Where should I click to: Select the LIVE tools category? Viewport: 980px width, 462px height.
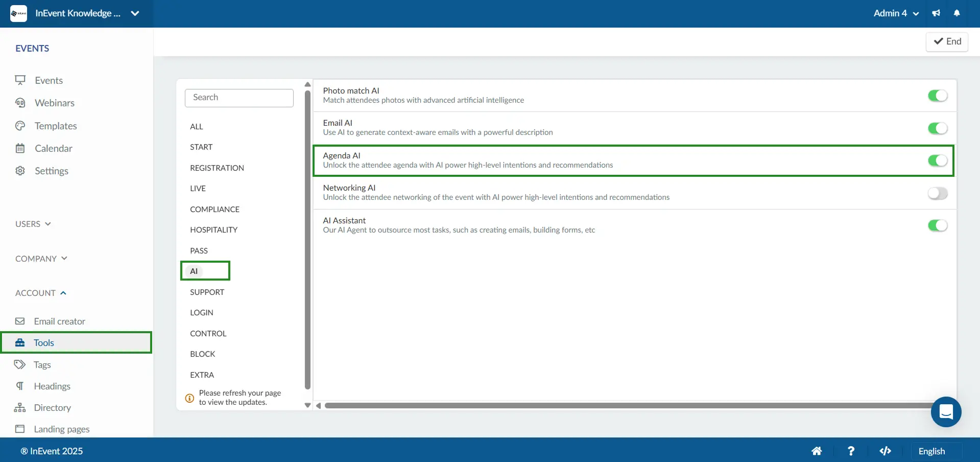[198, 189]
